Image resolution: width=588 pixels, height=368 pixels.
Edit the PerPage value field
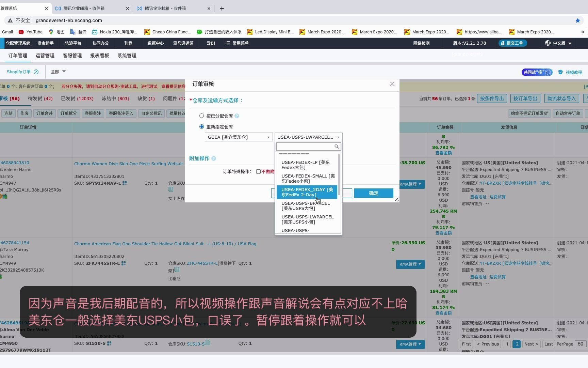click(x=581, y=344)
